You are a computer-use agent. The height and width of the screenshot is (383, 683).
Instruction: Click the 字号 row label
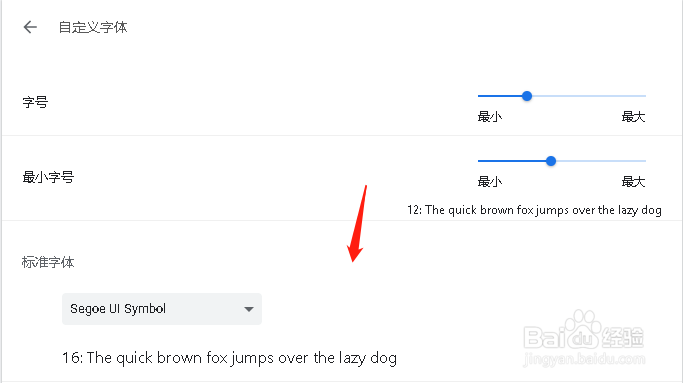(x=35, y=102)
